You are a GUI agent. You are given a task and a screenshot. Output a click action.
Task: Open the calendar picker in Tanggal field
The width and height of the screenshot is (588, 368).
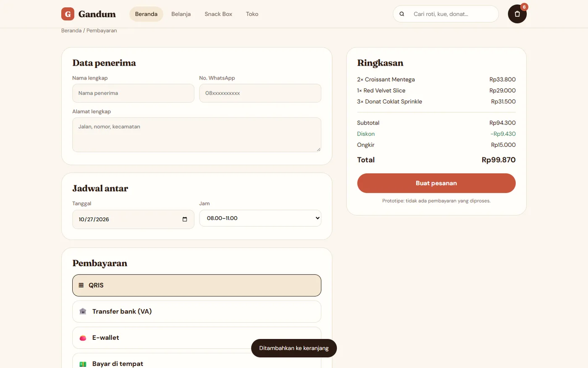click(185, 219)
